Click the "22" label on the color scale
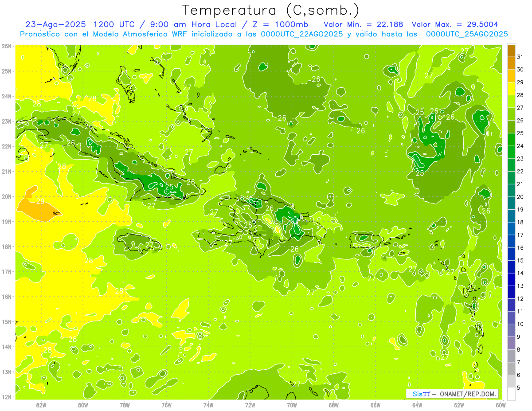 (x=520, y=171)
